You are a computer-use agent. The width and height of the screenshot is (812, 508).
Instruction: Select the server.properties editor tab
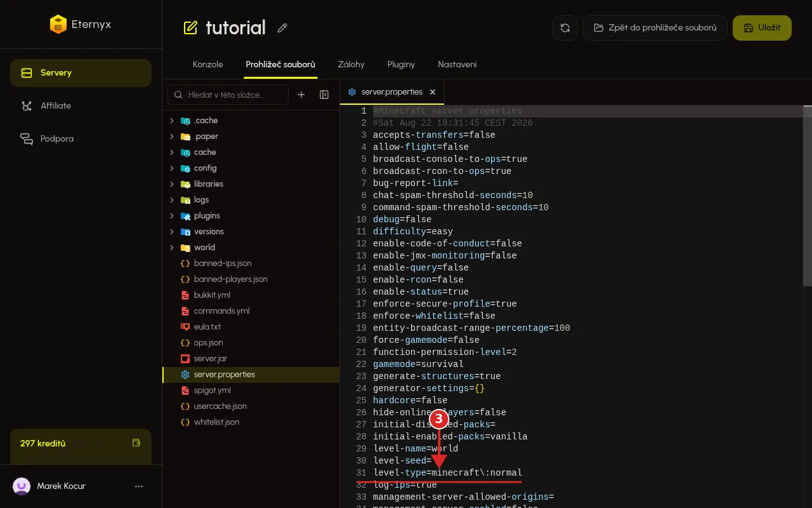(392, 92)
